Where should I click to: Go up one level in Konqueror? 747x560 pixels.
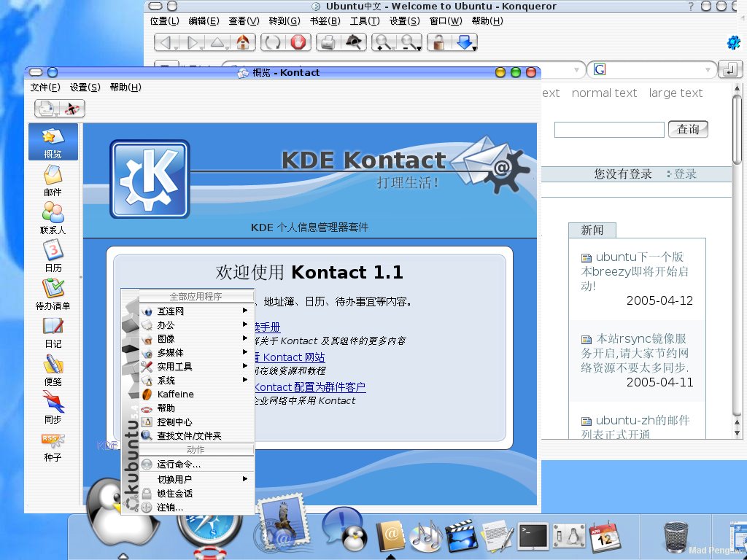(x=217, y=42)
